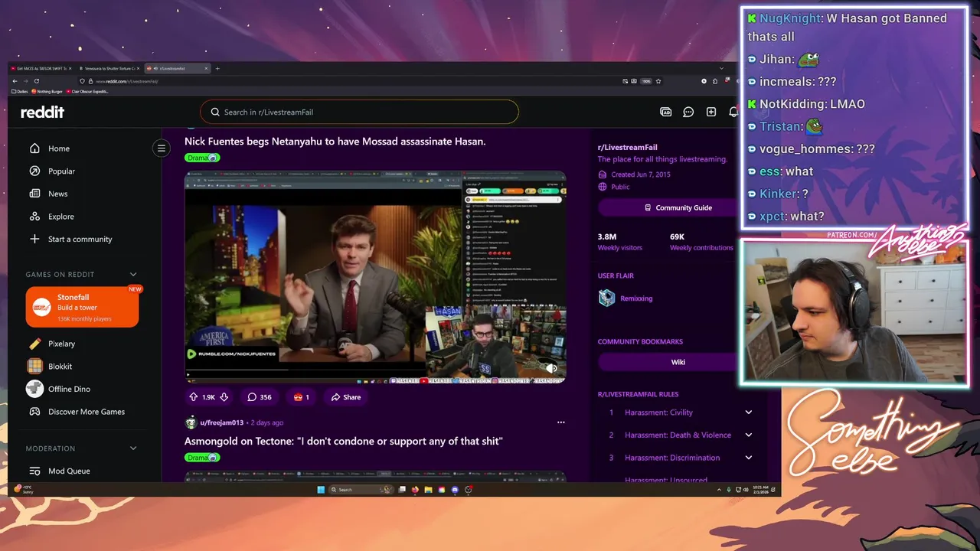
Task: Open the Windows Start menu
Action: pyautogui.click(x=321, y=490)
